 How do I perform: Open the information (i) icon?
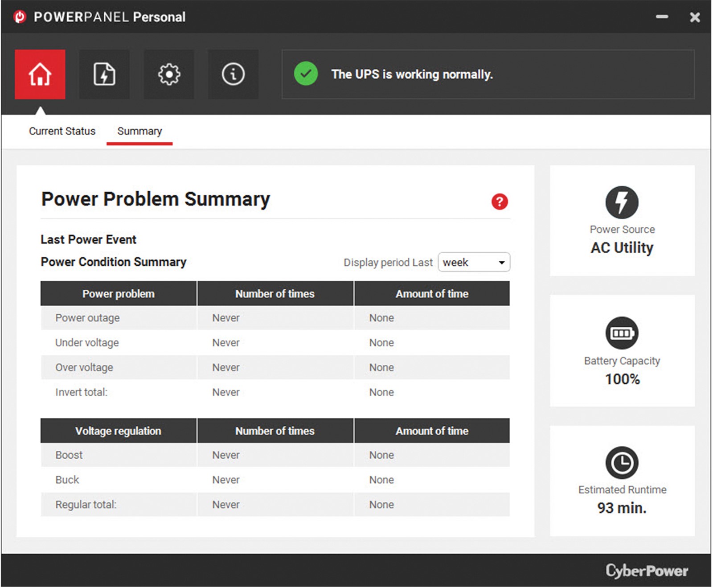click(233, 74)
